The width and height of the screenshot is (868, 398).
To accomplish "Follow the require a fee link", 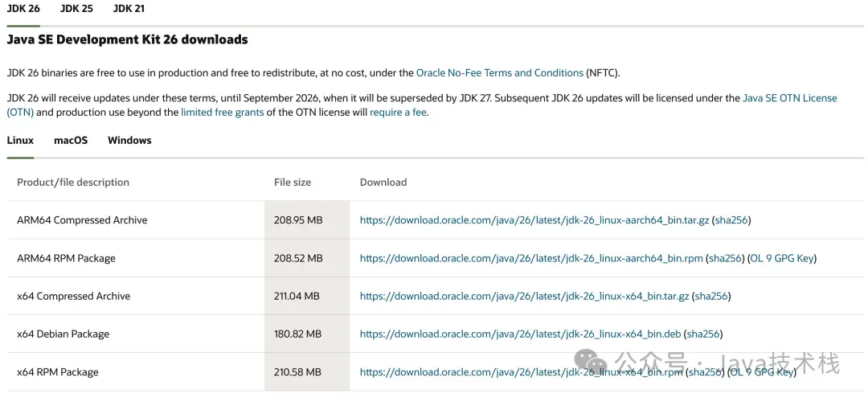I will point(398,113).
